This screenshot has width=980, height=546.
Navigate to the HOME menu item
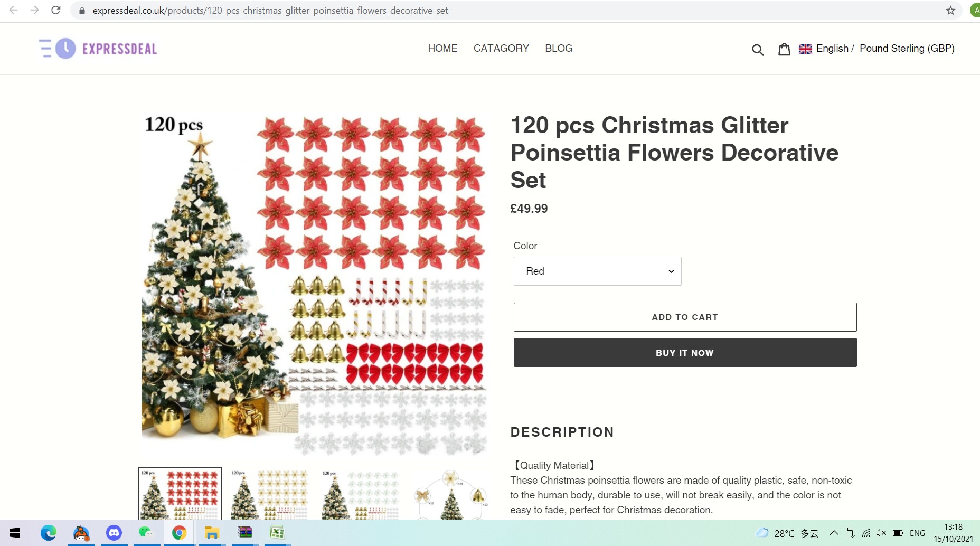[442, 49]
